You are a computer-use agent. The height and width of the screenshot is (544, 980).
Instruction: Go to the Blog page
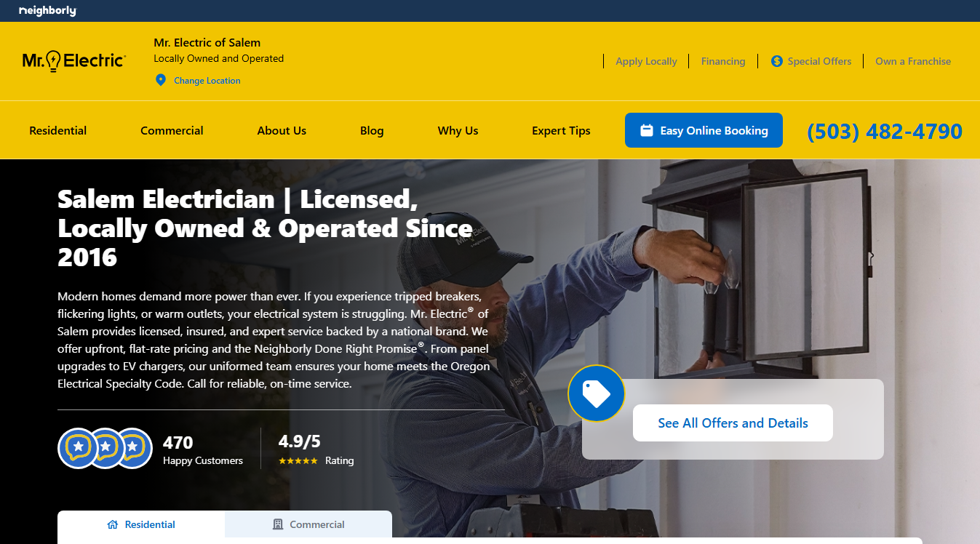[372, 131]
